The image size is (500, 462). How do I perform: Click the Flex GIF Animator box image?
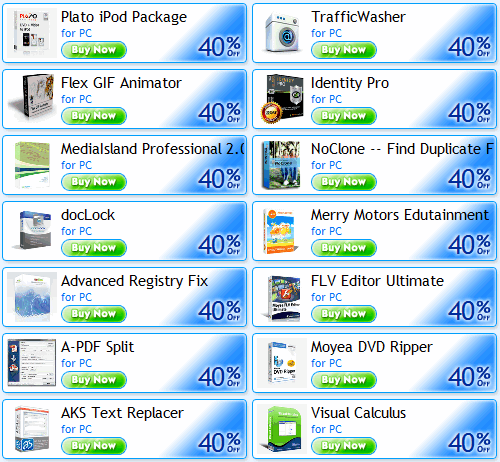tap(32, 98)
